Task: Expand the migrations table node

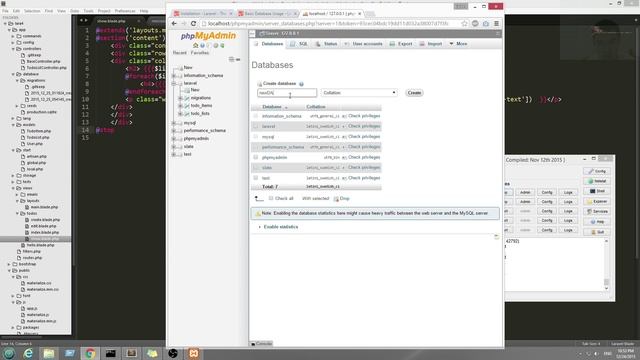Action: (x=180, y=98)
